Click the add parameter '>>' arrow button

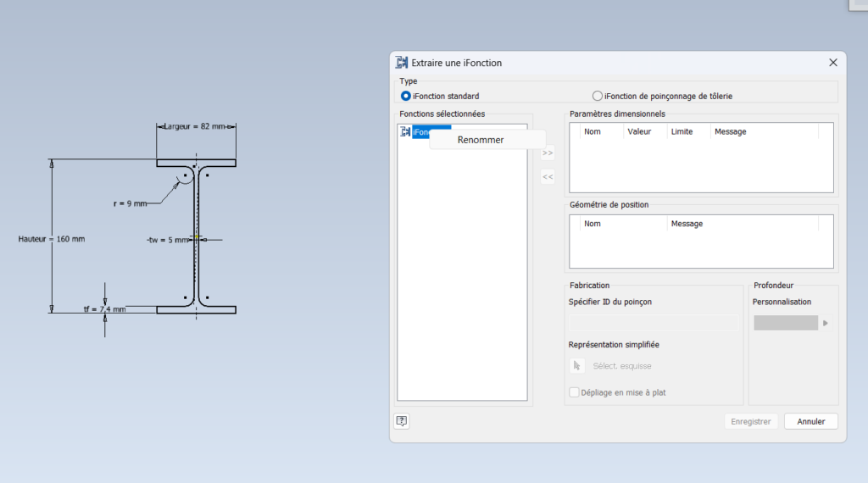click(x=548, y=153)
